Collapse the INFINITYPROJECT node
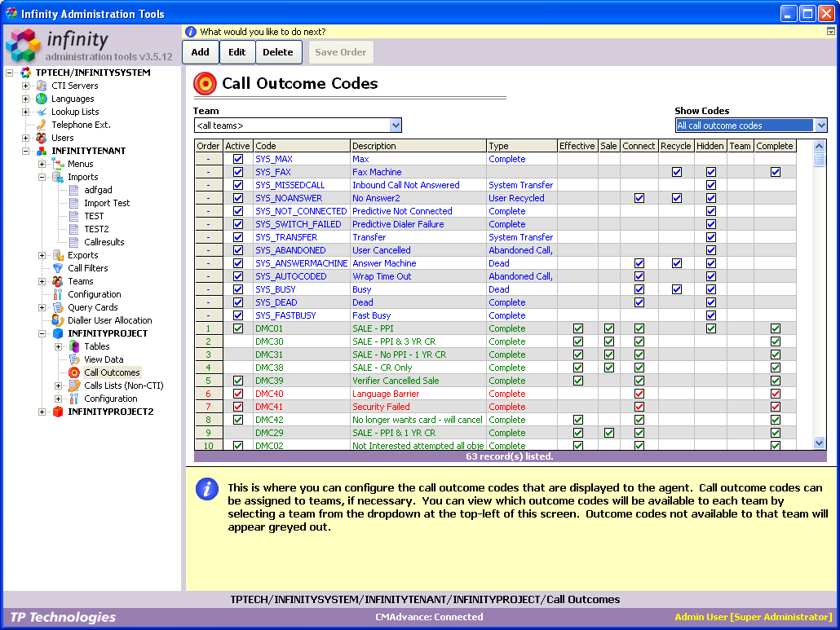Viewport: 840px width, 630px height. [x=42, y=333]
